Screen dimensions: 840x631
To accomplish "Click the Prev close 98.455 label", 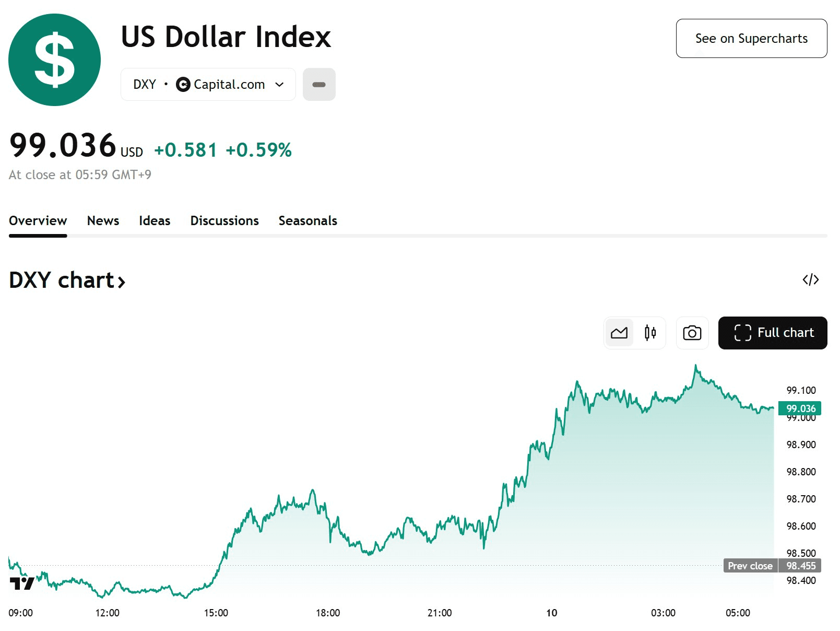I will click(772, 566).
